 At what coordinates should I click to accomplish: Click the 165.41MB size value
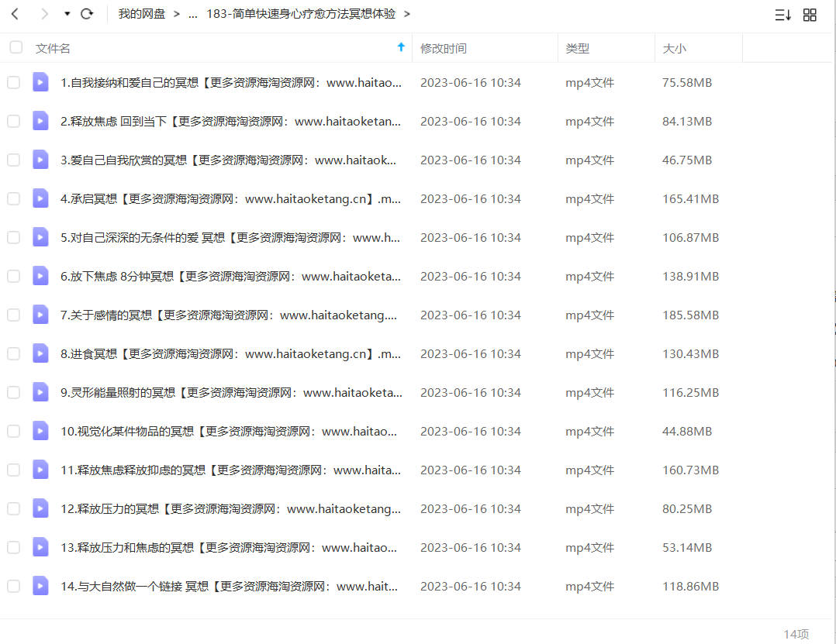[690, 198]
